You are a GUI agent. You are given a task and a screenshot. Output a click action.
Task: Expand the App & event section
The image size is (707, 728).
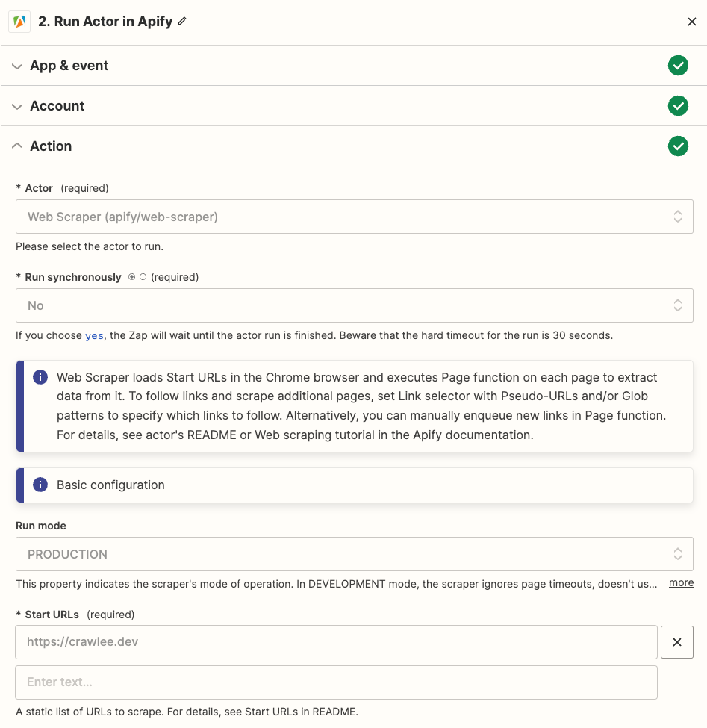pos(17,66)
